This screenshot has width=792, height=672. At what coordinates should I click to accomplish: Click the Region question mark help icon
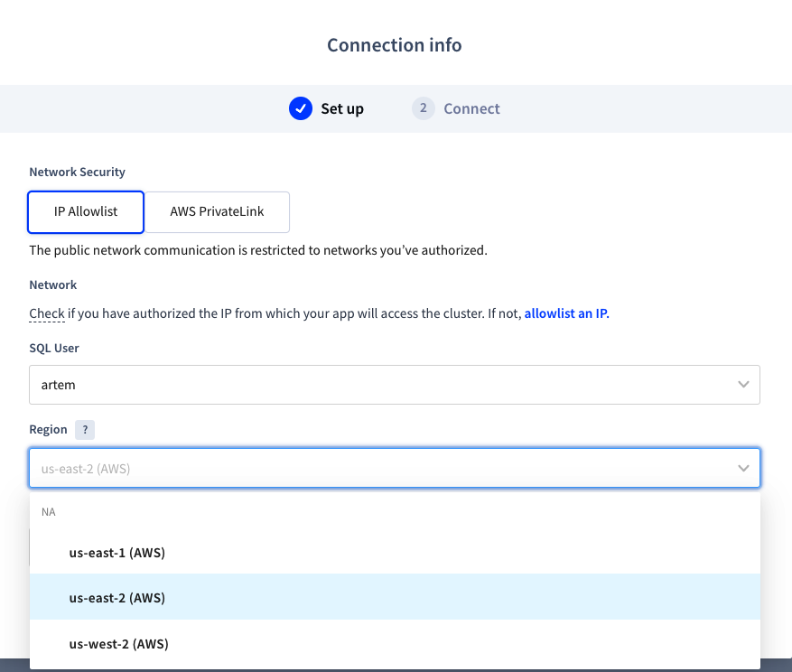tap(85, 430)
